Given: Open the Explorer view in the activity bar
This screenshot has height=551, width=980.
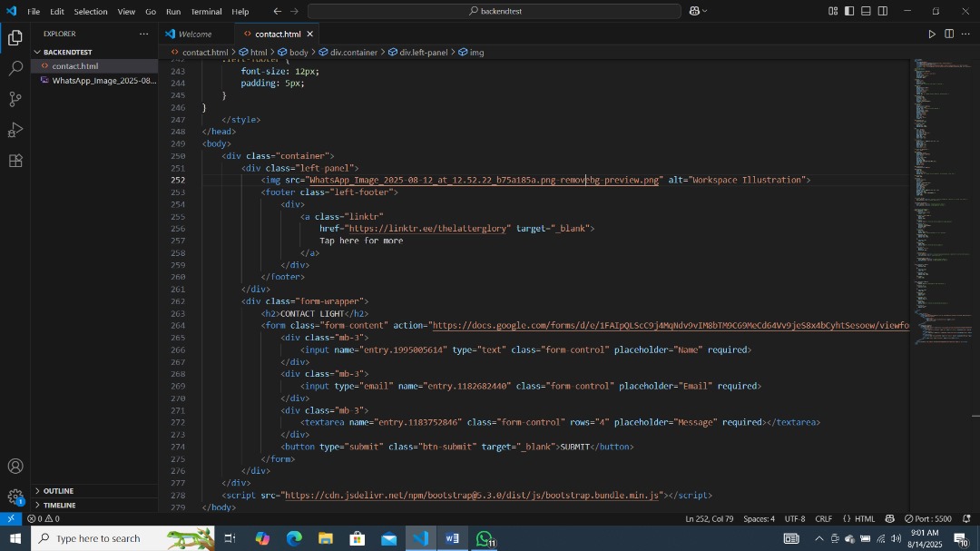Looking at the screenshot, I should [15, 37].
